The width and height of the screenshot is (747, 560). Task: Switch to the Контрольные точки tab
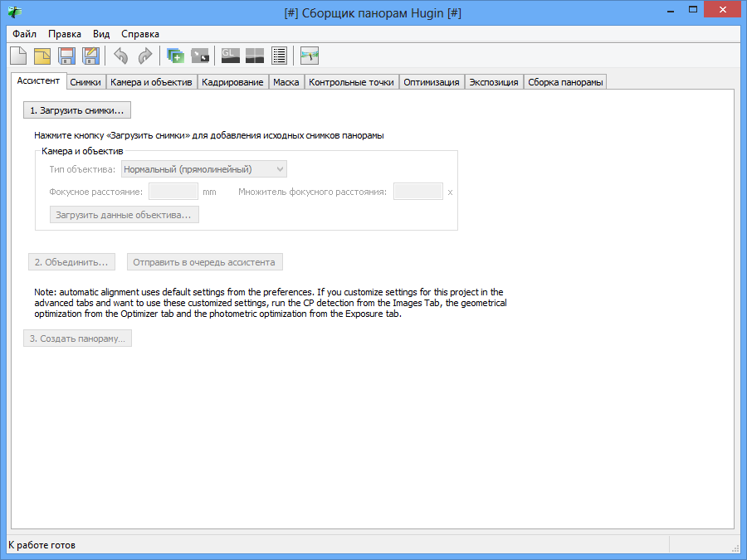tap(351, 82)
